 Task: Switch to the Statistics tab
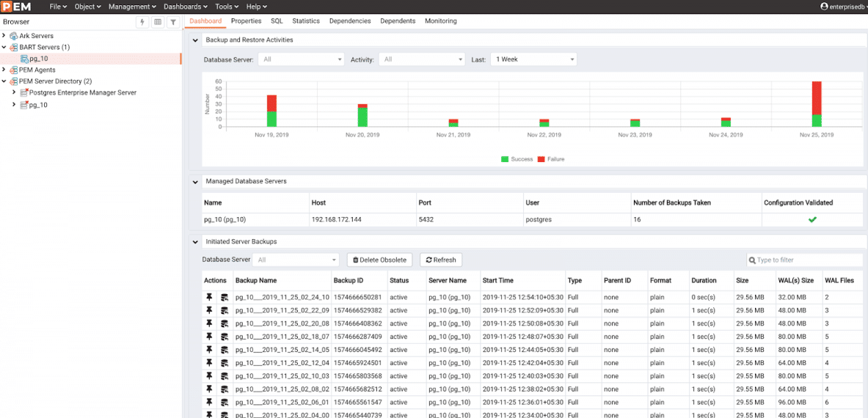(x=306, y=21)
